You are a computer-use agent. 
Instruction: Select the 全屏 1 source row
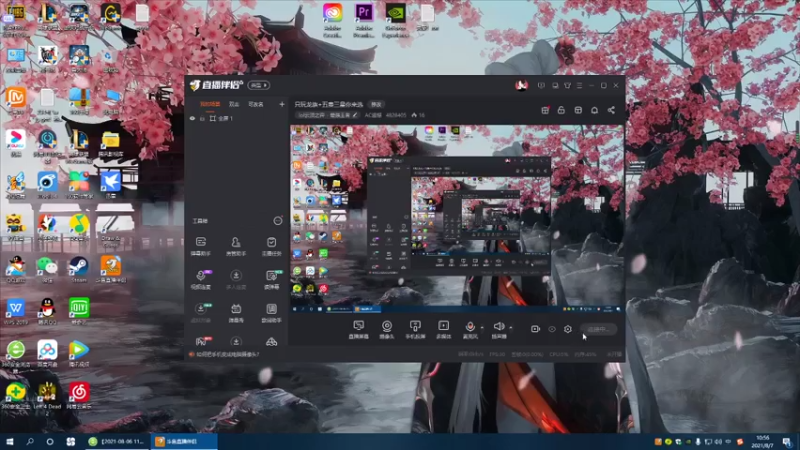tap(237, 118)
